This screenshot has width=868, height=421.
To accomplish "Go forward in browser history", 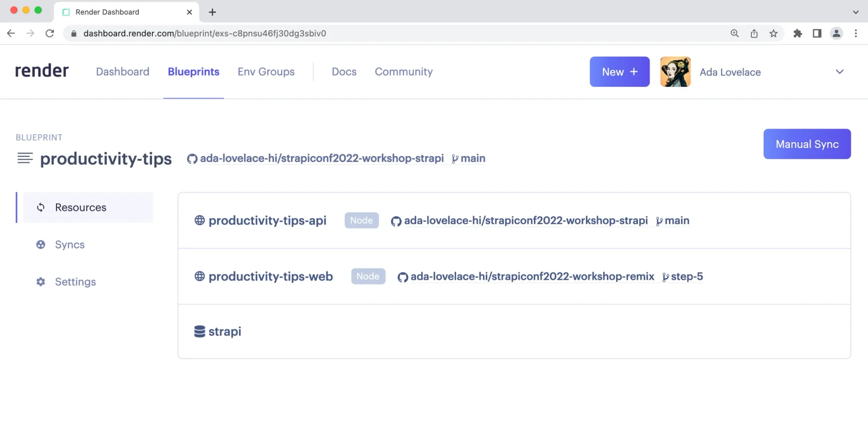I will tap(30, 33).
